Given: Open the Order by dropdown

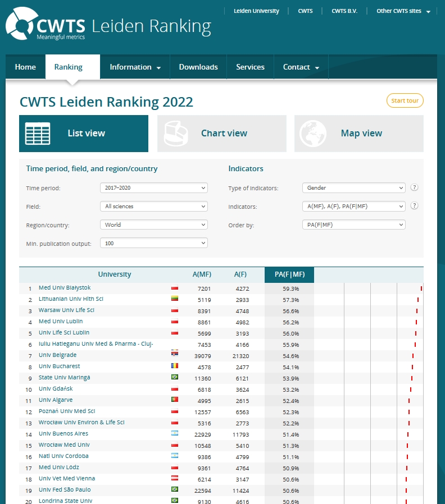Looking at the screenshot, I should (353, 224).
